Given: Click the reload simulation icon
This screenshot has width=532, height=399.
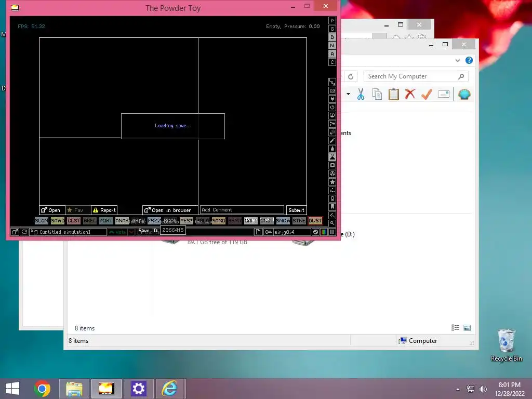Looking at the screenshot, I should point(24,232).
